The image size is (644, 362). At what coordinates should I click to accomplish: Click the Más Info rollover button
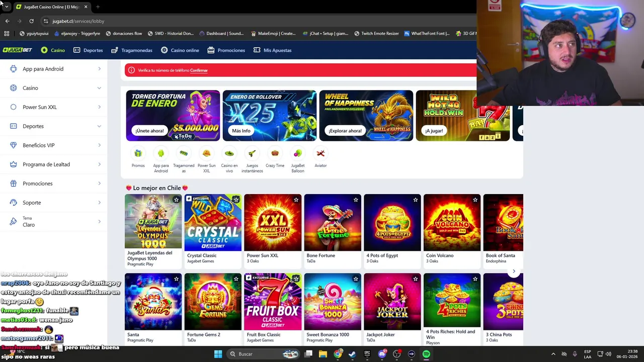(x=241, y=131)
